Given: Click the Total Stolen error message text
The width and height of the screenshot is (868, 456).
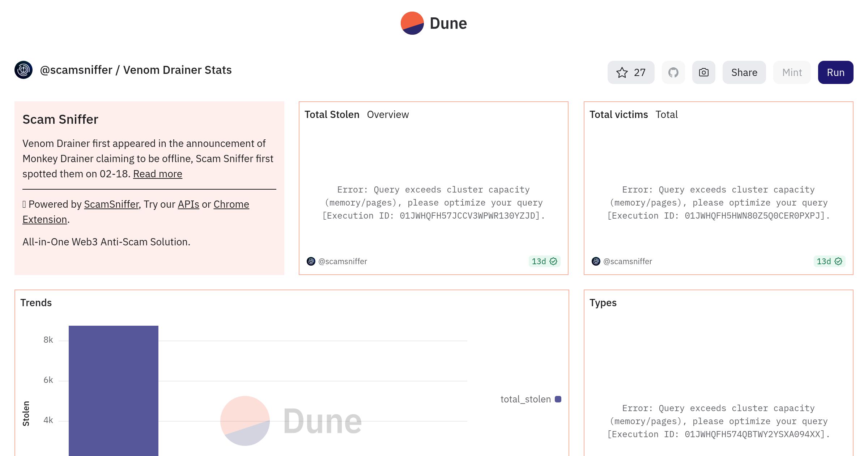Looking at the screenshot, I should (434, 203).
